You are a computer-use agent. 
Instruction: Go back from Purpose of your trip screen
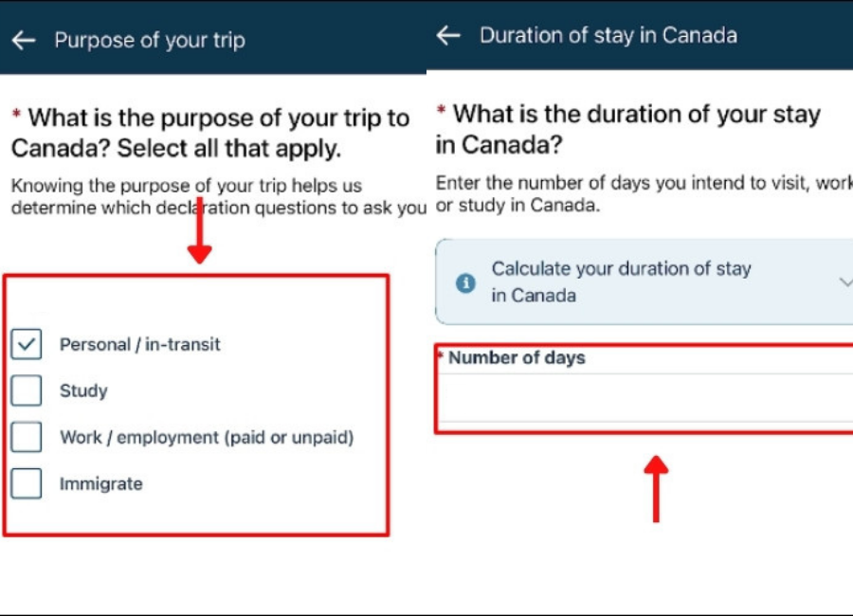pyautogui.click(x=24, y=41)
